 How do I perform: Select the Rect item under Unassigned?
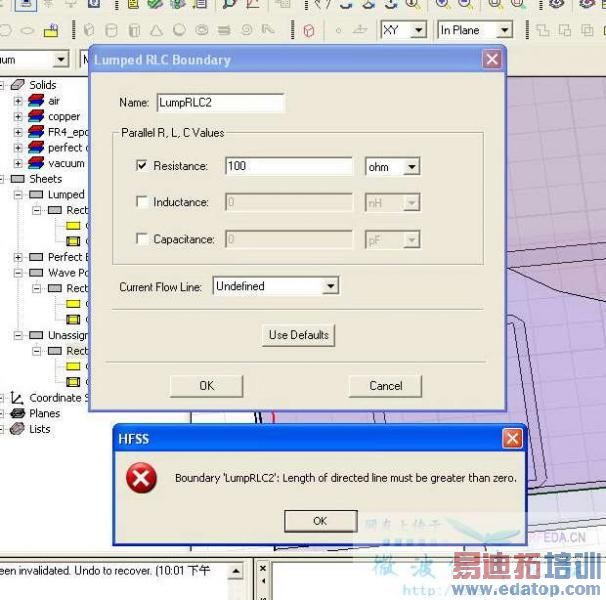77,351
